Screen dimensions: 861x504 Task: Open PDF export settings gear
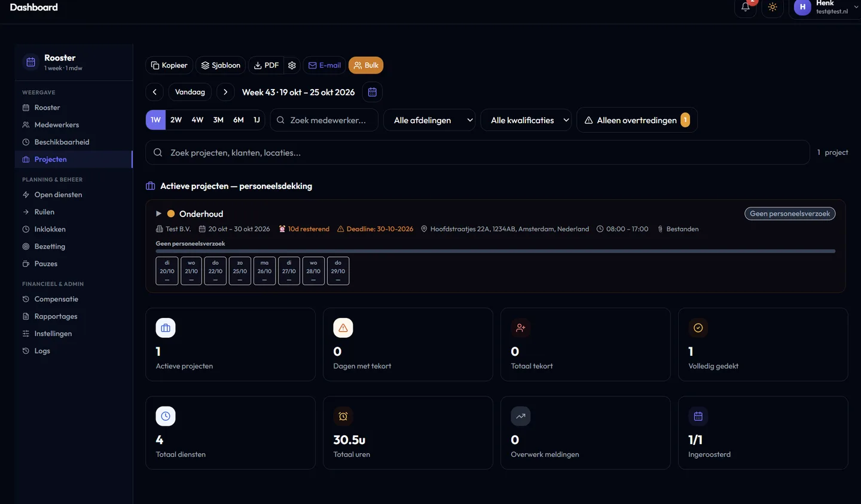pyautogui.click(x=292, y=65)
